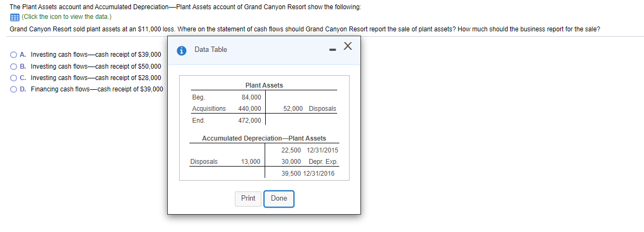This screenshot has height=232, width=644.
Task: Click the blue info icon in Data Table
Action: point(181,50)
